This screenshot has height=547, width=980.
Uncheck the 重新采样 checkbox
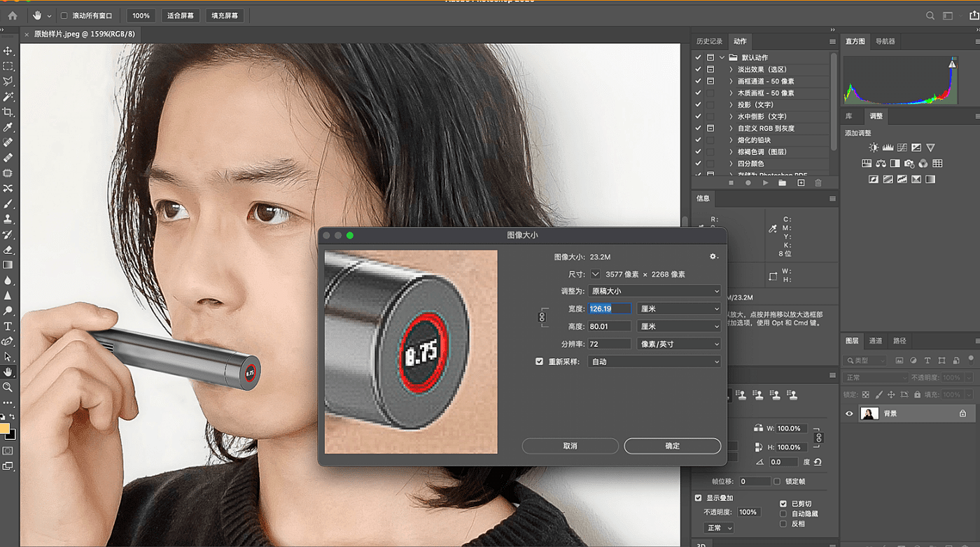point(539,362)
